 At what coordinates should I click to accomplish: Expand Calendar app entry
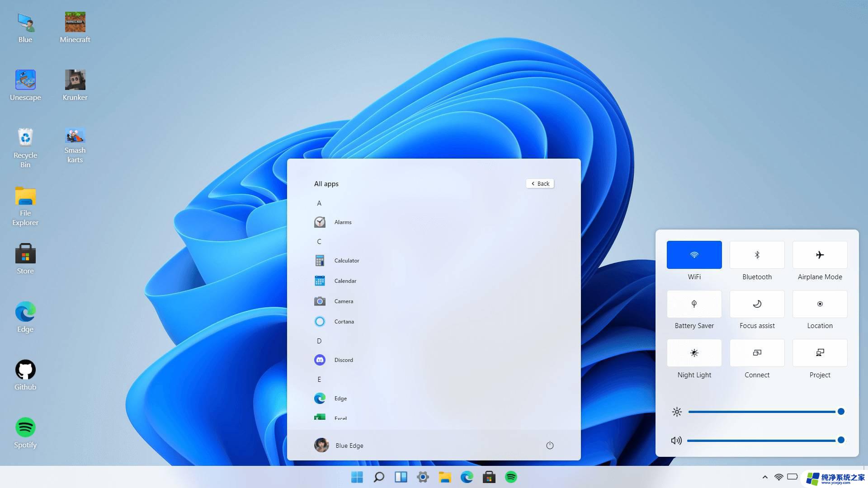[434, 280]
